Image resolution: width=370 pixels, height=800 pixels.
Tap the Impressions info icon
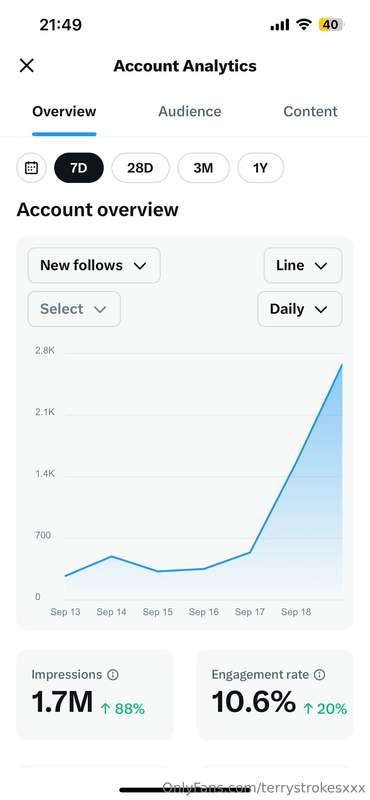pos(113,674)
